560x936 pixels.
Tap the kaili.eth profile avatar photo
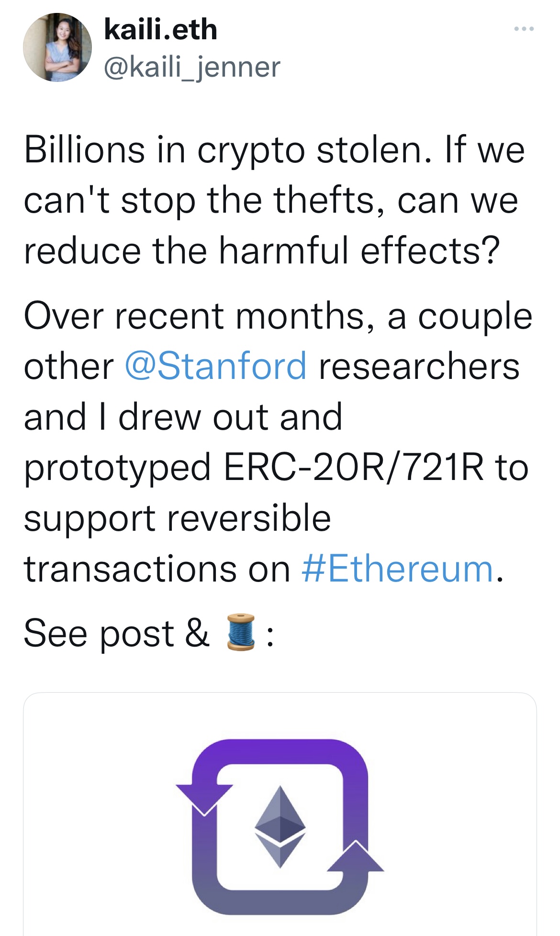point(57,47)
